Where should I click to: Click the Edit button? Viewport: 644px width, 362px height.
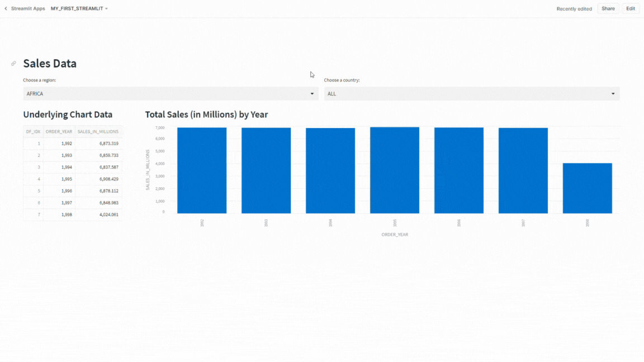pos(631,9)
